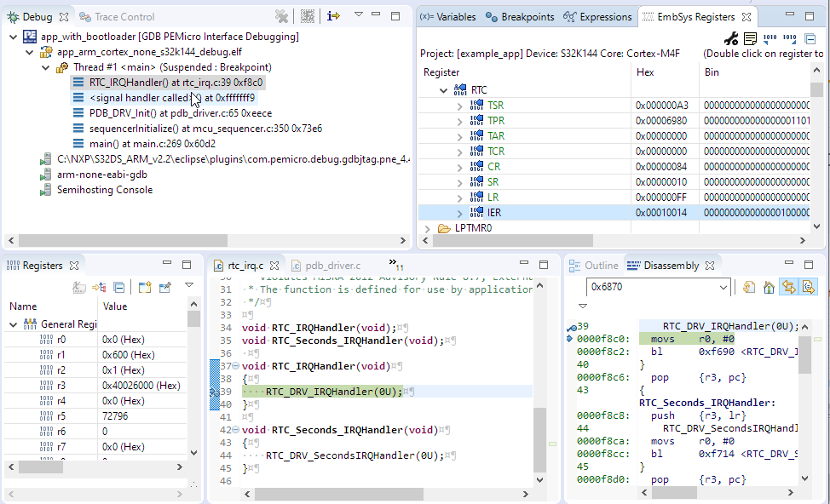Click the Semihosting Console process icon
The image size is (830, 504).
pyautogui.click(x=45, y=190)
